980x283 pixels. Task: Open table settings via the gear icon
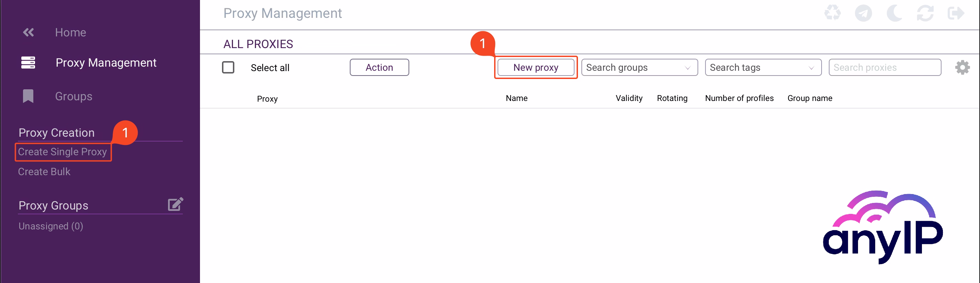click(x=962, y=67)
